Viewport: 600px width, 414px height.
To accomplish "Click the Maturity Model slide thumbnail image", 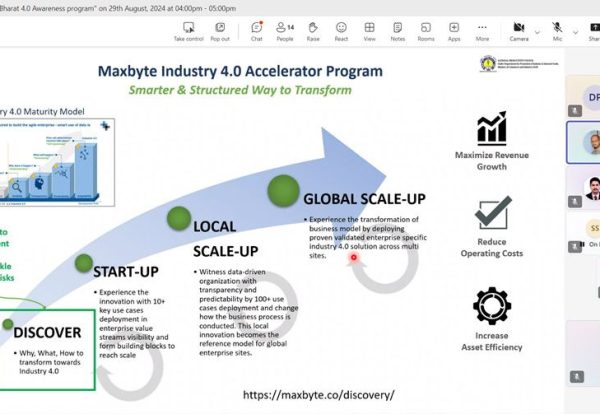I will 57,162.
